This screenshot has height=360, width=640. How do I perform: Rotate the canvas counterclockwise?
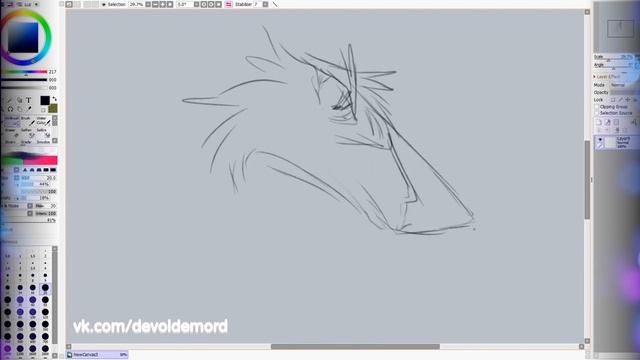pyautogui.click(x=204, y=4)
